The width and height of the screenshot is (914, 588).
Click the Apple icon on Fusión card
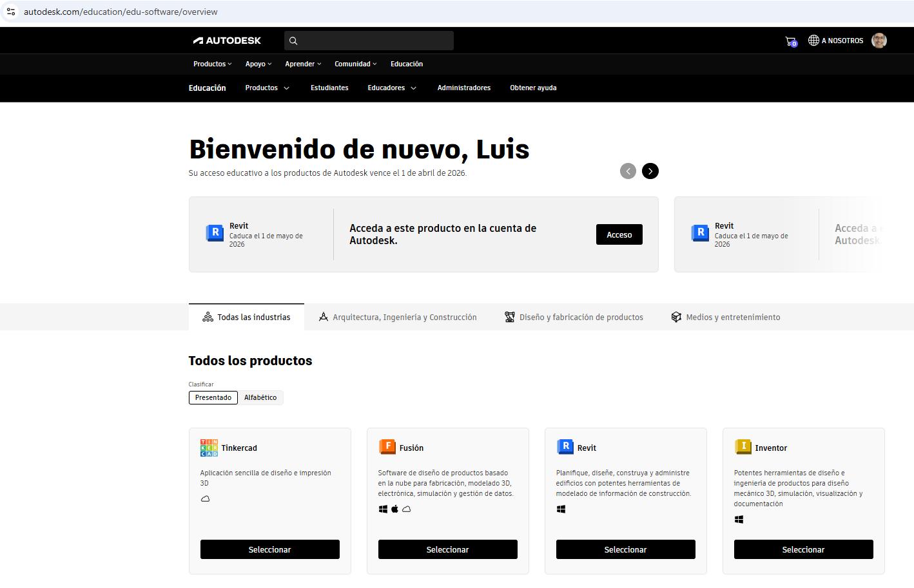(x=394, y=509)
